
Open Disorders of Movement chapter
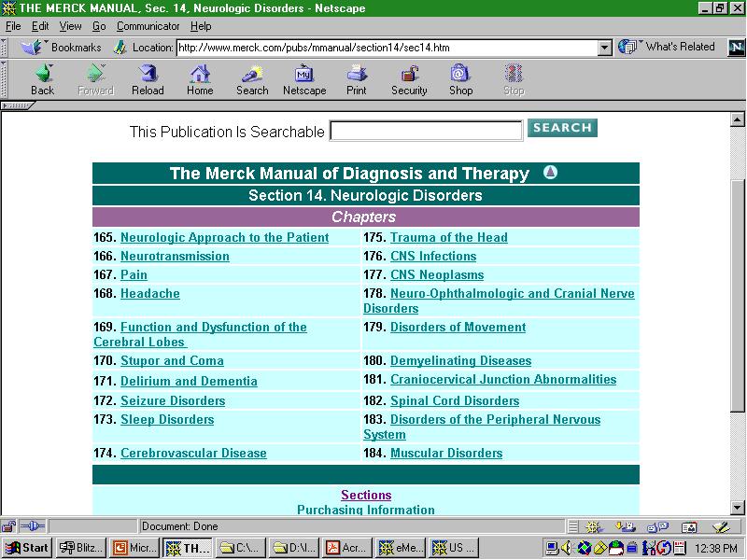tap(458, 327)
